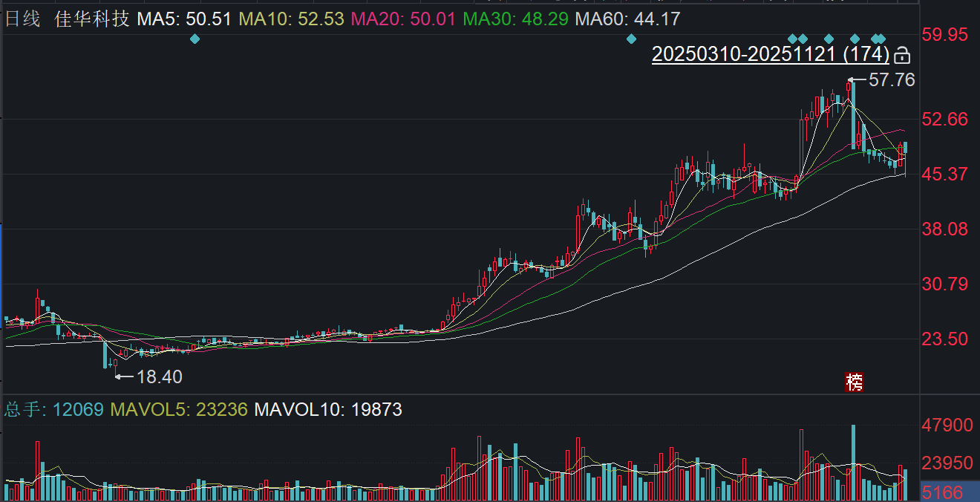Select the diamond marker directly above the 57.76 high
The height and width of the screenshot is (502, 980).
pos(855,39)
